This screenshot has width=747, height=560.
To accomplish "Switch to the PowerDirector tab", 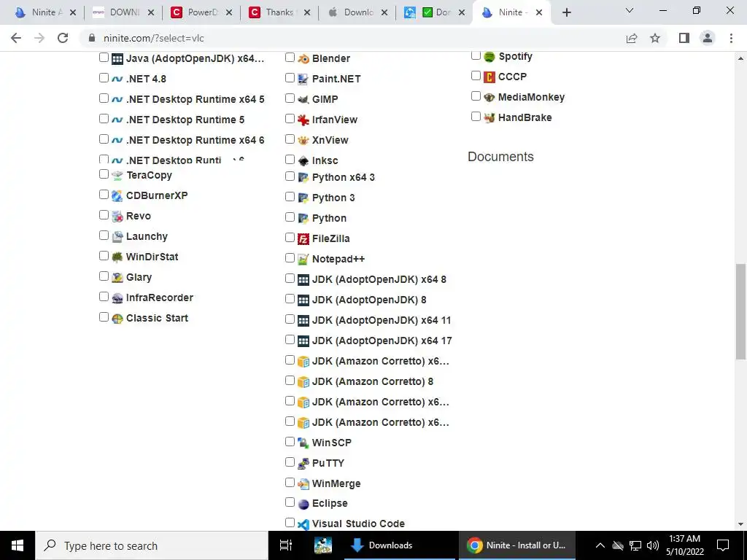I will pyautogui.click(x=201, y=12).
